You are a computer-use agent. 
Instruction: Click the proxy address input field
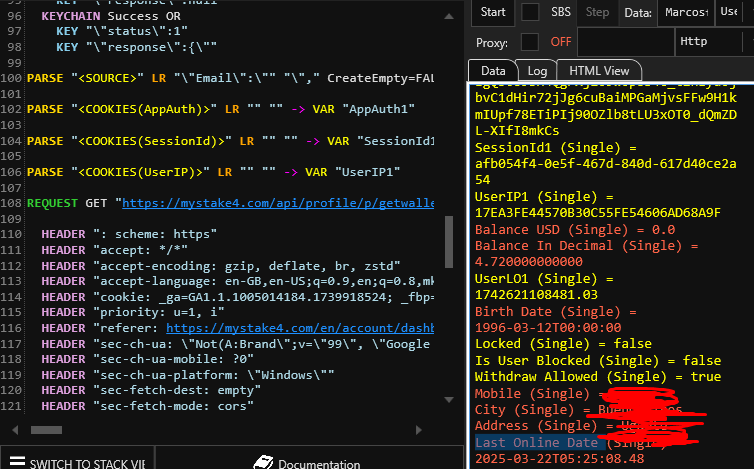pos(626,42)
